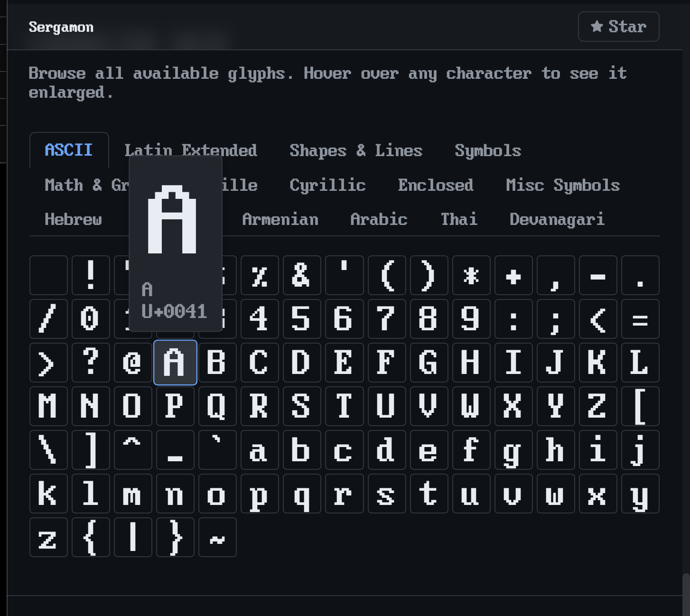The width and height of the screenshot is (690, 616).
Task: Click the opening curly brace glyph
Action: coord(91,537)
